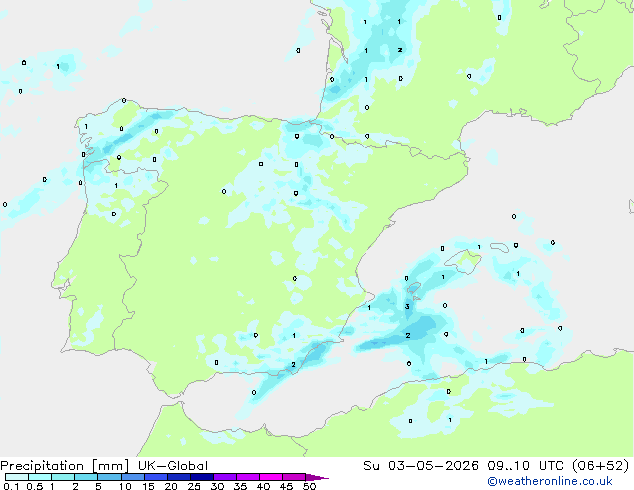The height and width of the screenshot is (490, 634).
Task: Click the '10' legend scale label
Action: [125, 486]
